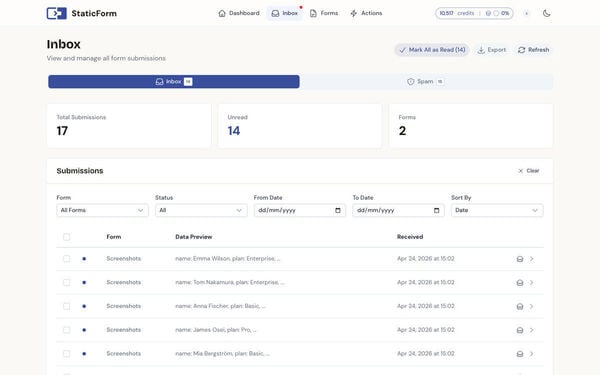Click the Data Preview column header
Screen dimensions: 600x375
194,237
